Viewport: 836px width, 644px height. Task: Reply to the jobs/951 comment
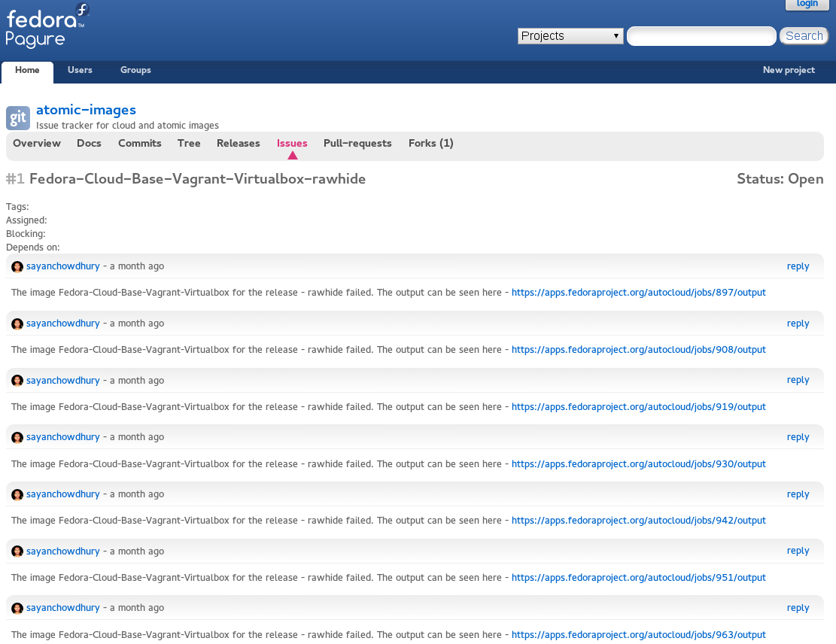798,551
